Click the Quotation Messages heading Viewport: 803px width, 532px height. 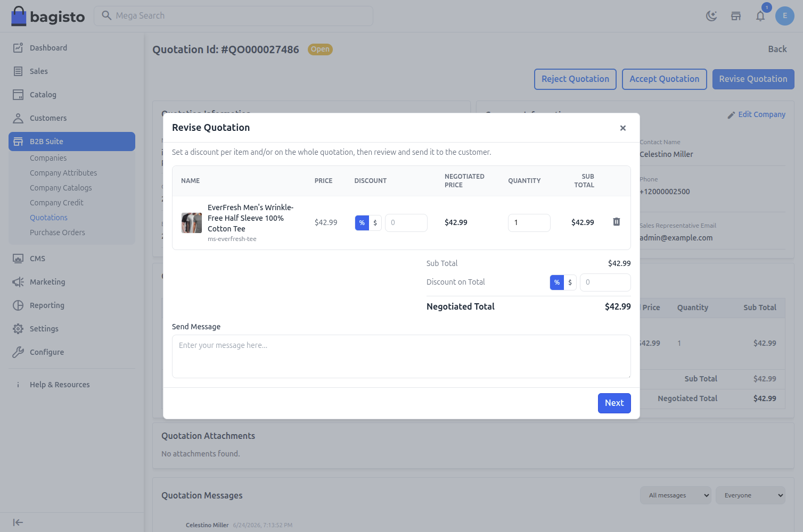202,495
